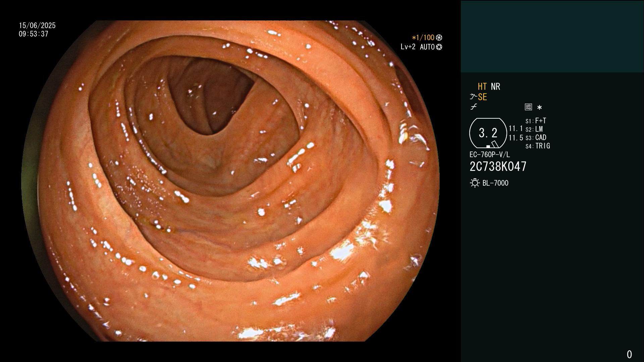Viewport: 644px width, 362px height.
Task: Click the HT indicator
Action: pos(482,86)
